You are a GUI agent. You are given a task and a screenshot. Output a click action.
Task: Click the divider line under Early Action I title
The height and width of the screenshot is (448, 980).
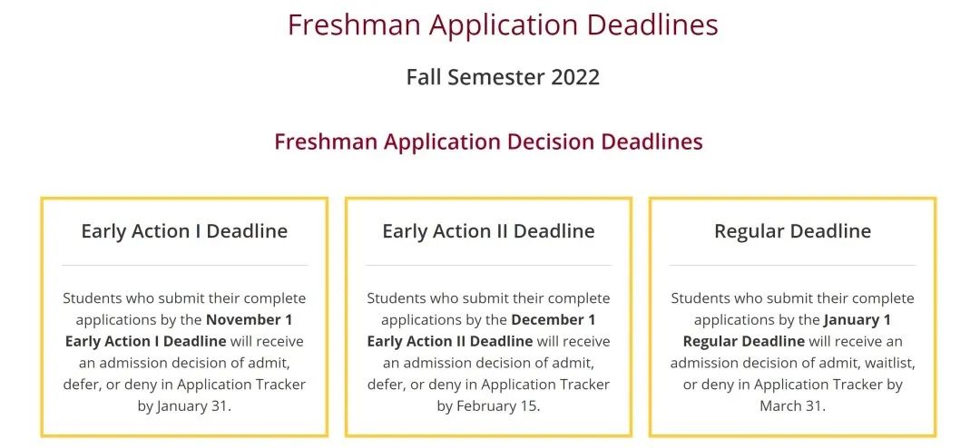[184, 265]
